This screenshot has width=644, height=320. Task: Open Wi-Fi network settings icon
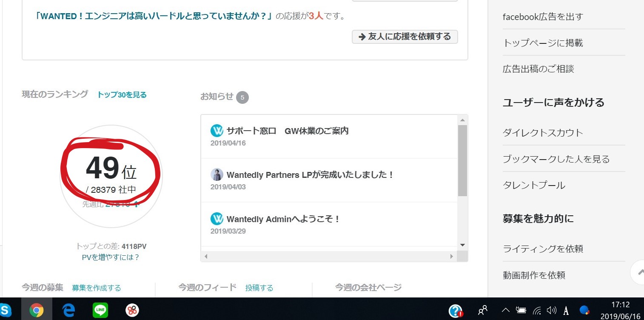(537, 311)
